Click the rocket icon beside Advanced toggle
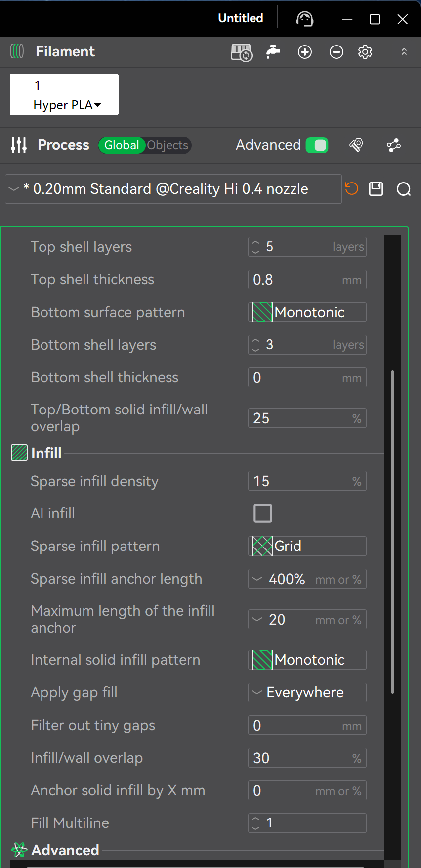Viewport: 421px width, 868px height. (356, 145)
